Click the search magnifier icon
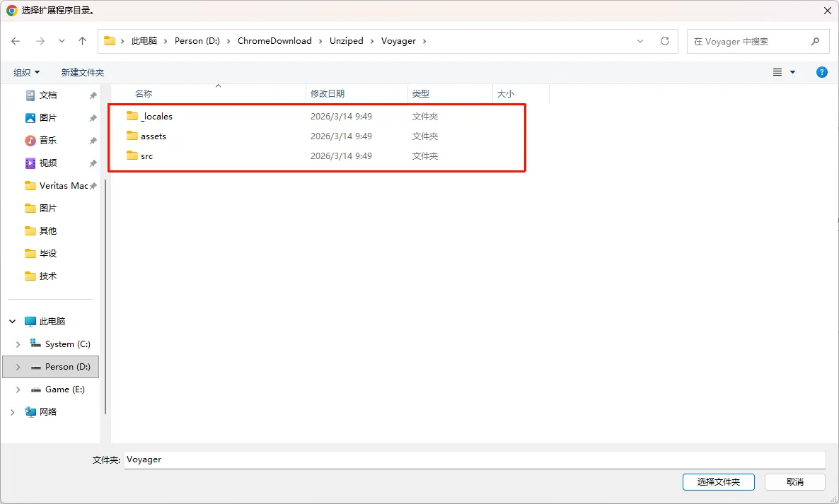This screenshot has width=839, height=504. (816, 41)
